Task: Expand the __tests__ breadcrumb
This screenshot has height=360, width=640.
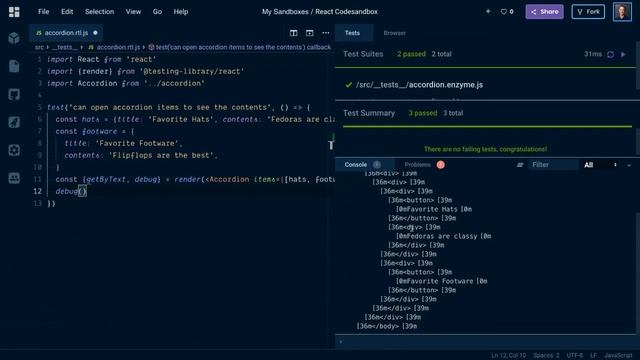Action: tap(64, 47)
